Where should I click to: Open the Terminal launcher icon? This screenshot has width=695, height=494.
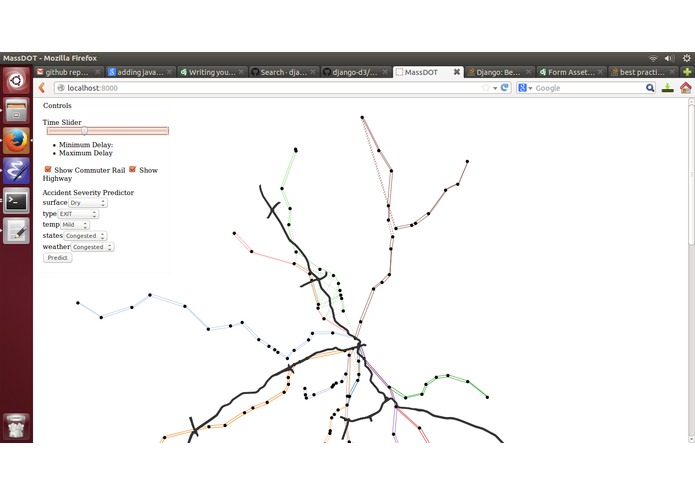click(x=16, y=201)
